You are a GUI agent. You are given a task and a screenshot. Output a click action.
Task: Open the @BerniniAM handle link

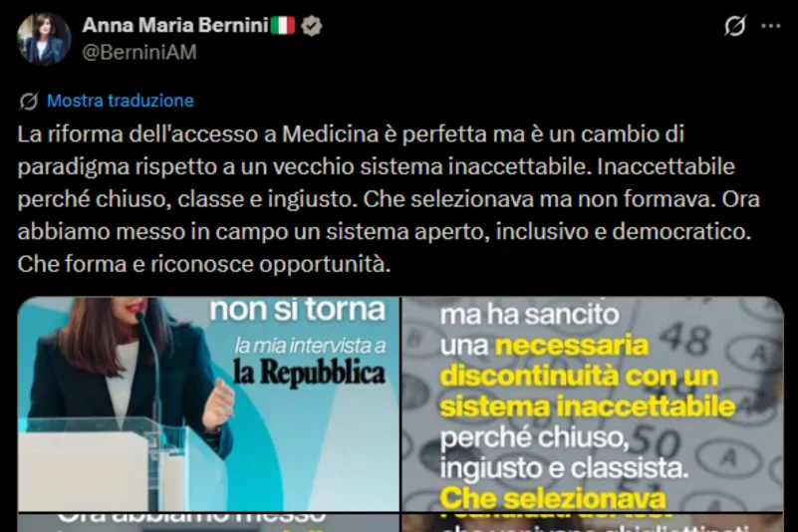tap(139, 52)
